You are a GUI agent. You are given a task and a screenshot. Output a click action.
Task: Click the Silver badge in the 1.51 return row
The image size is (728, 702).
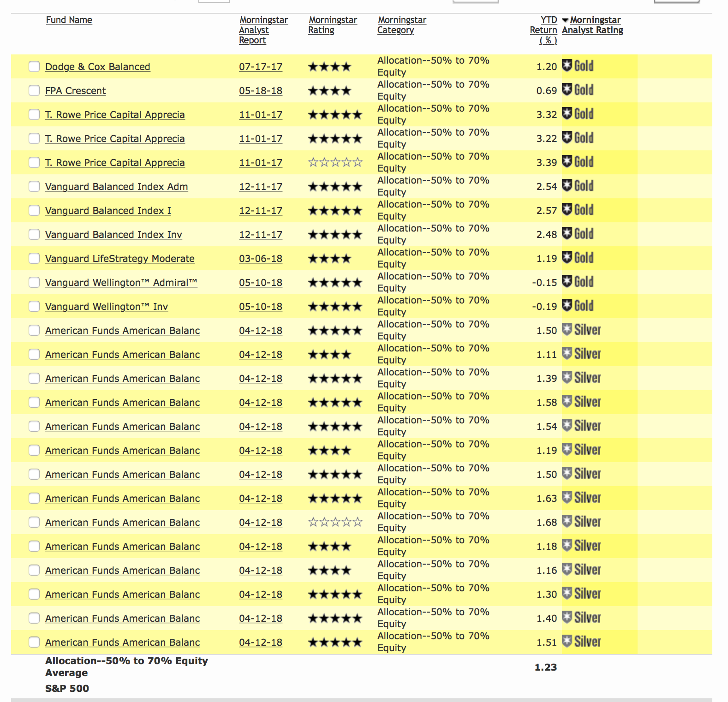pos(581,642)
